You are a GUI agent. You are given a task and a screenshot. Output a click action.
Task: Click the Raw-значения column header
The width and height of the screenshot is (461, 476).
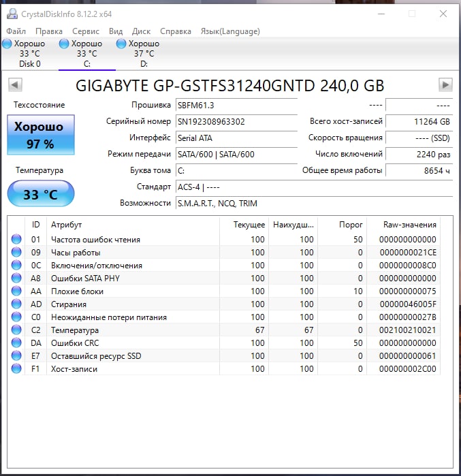point(404,225)
